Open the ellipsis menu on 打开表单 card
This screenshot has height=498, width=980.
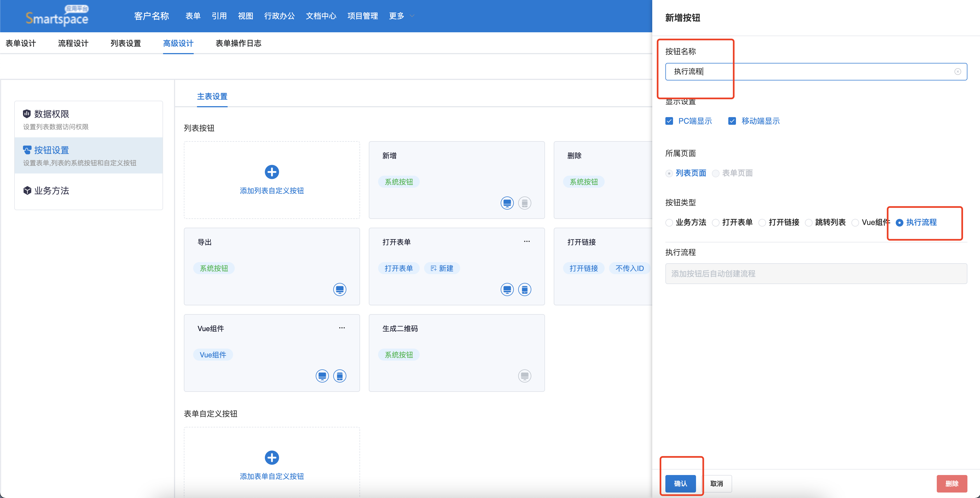(x=526, y=241)
